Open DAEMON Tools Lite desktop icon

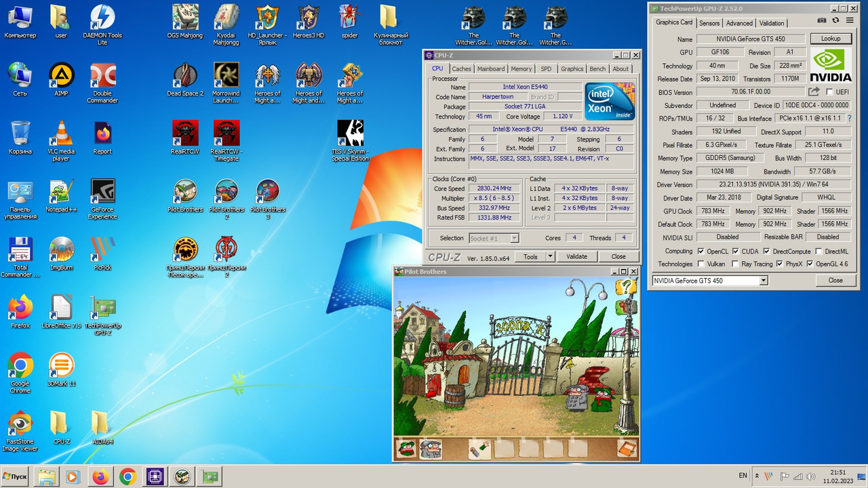(x=102, y=24)
